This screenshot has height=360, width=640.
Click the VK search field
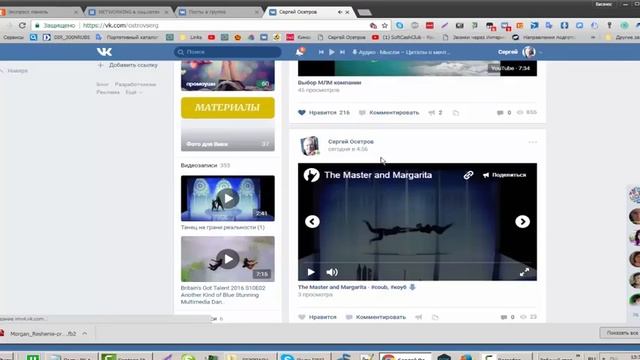(x=228, y=52)
